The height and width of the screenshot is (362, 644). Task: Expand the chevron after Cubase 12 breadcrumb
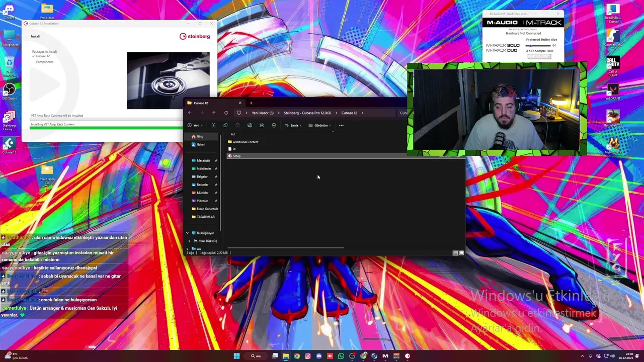click(x=362, y=113)
